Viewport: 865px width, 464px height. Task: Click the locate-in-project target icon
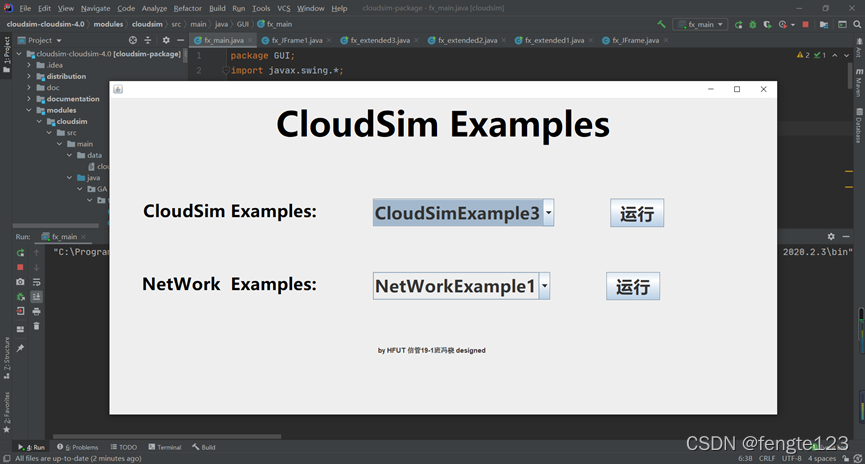coord(132,40)
